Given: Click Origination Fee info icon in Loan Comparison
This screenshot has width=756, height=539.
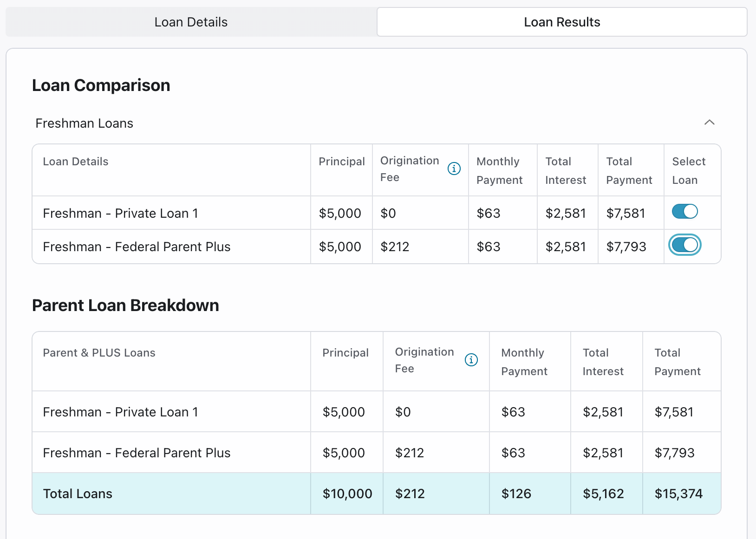Looking at the screenshot, I should click(454, 169).
